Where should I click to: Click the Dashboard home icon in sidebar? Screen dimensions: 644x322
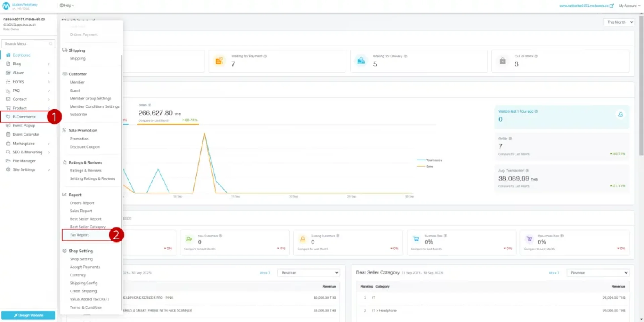(8, 55)
